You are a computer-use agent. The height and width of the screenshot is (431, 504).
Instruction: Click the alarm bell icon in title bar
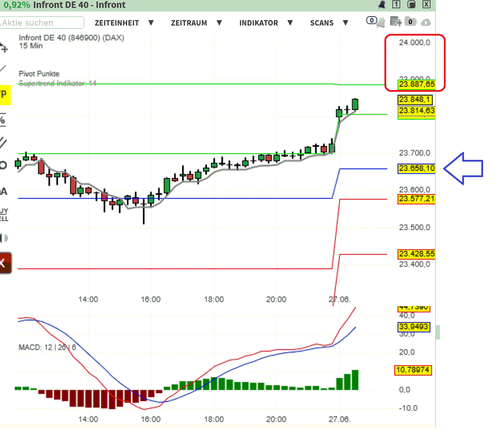tap(382, 5)
